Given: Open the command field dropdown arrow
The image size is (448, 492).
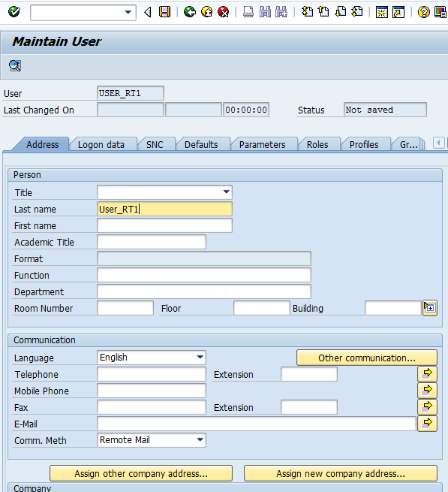Looking at the screenshot, I should tap(128, 12).
